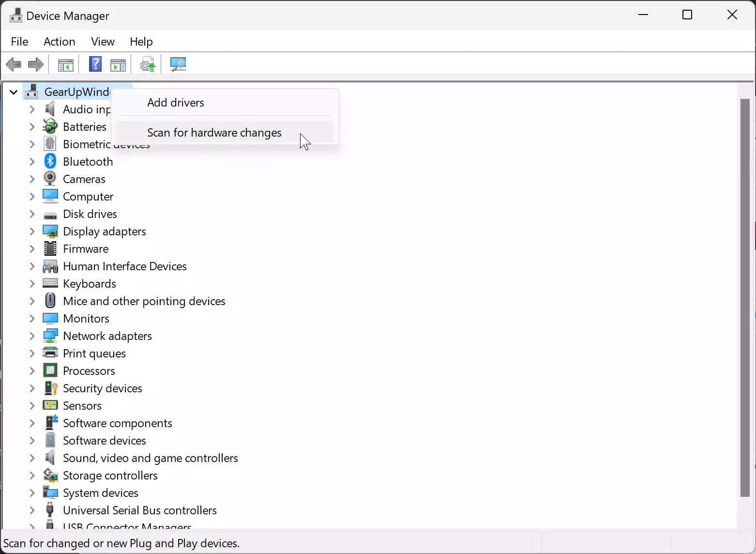Expand the Disk drives category
Viewport: 756px width, 554px height.
point(31,214)
